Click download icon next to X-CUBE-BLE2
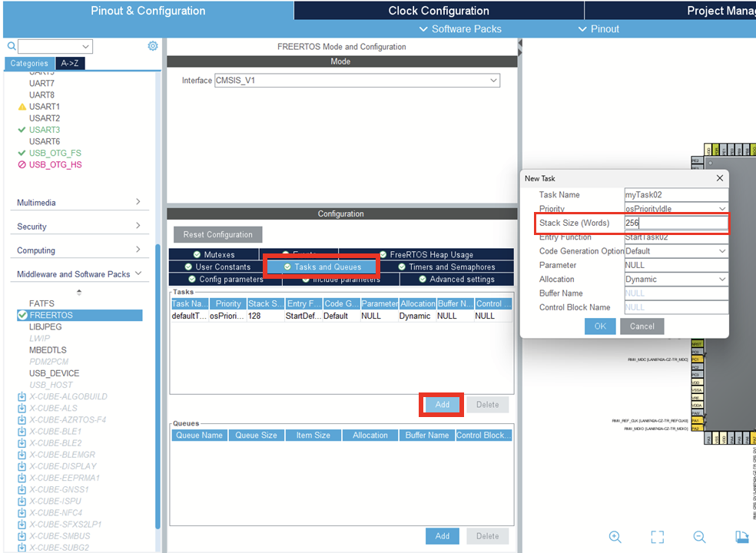The height and width of the screenshot is (553, 756). coord(22,442)
